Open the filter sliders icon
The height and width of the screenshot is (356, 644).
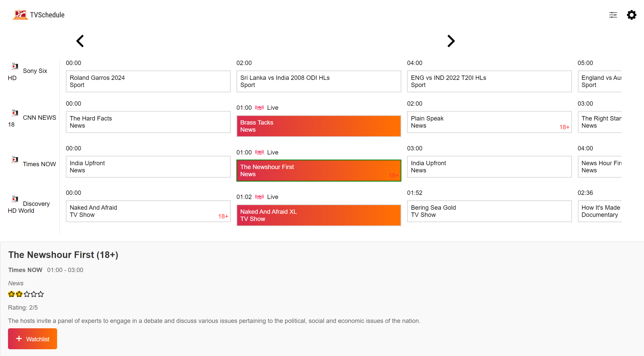coord(613,15)
